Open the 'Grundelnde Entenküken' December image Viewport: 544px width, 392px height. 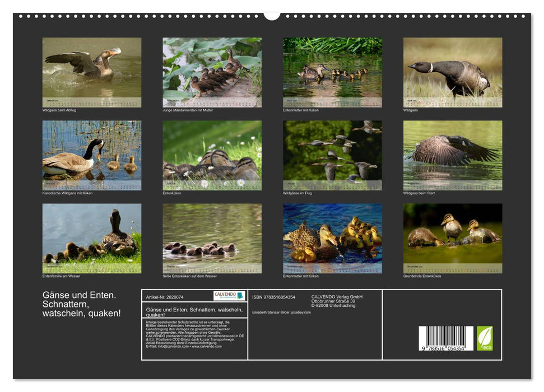(451, 238)
